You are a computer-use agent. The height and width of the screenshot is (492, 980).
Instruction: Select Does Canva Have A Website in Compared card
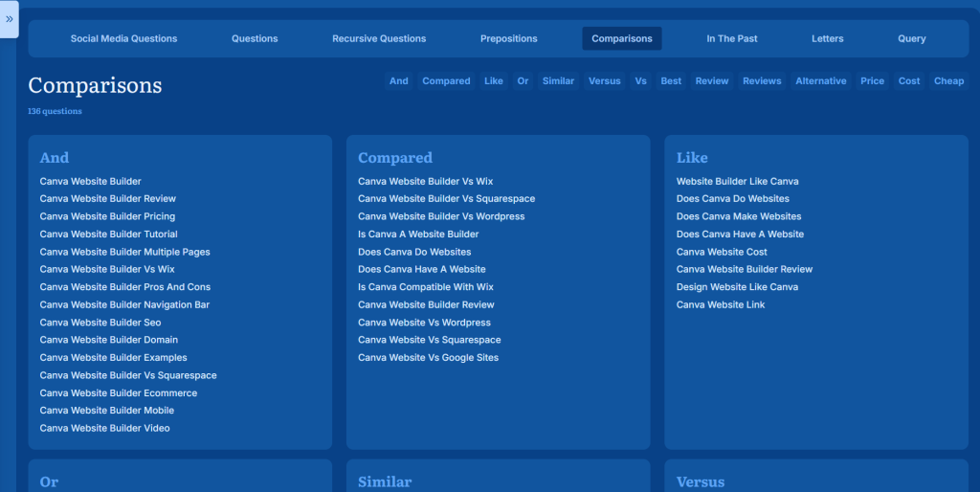[x=422, y=269]
